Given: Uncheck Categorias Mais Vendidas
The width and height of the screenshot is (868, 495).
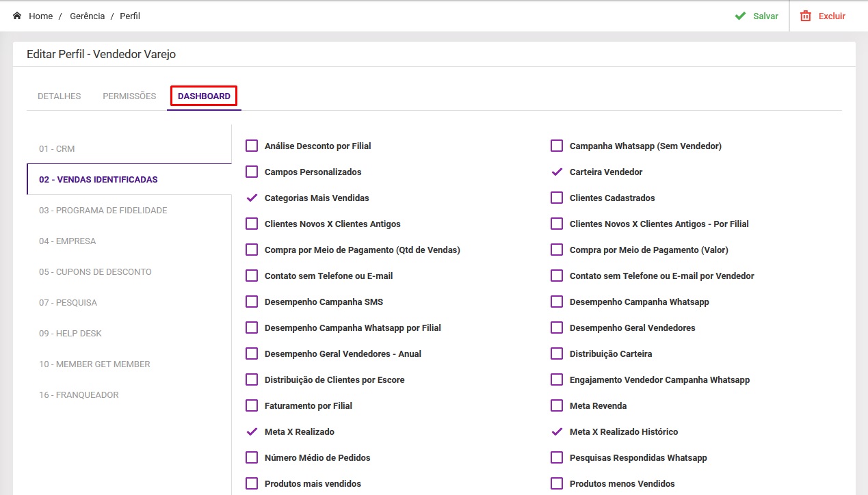Looking at the screenshot, I should (x=252, y=198).
